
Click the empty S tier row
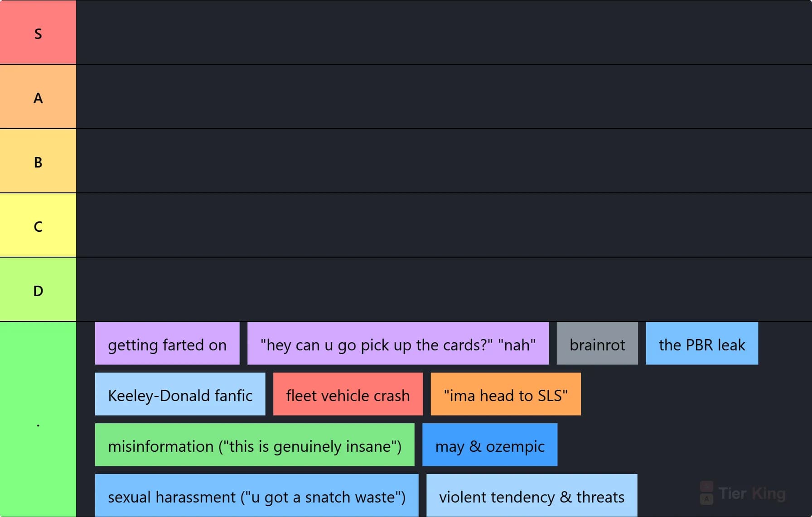pyautogui.click(x=444, y=32)
